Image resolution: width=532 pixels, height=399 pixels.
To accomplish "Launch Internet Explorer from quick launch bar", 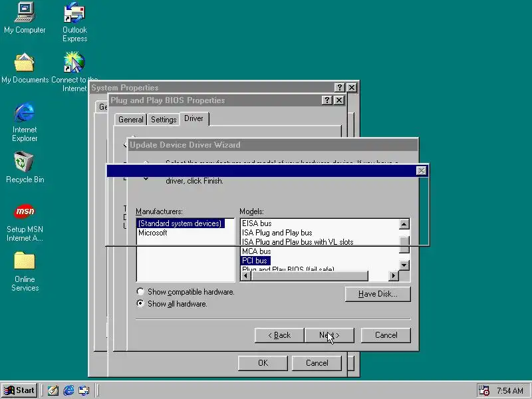I will (68, 390).
